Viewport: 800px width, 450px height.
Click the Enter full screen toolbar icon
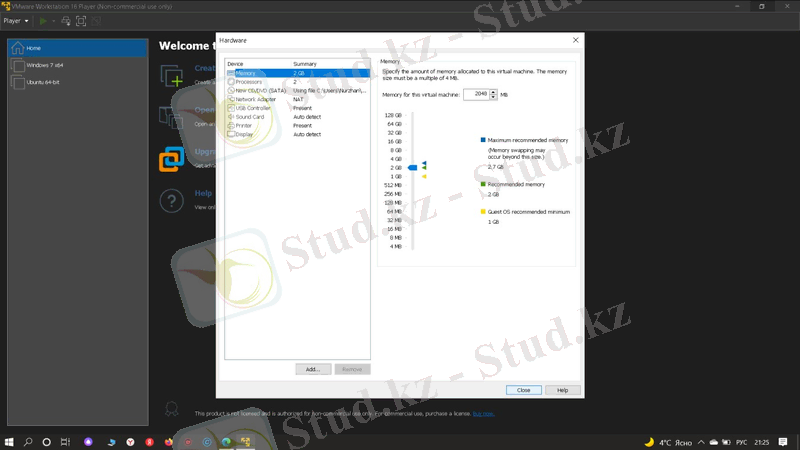click(81, 21)
